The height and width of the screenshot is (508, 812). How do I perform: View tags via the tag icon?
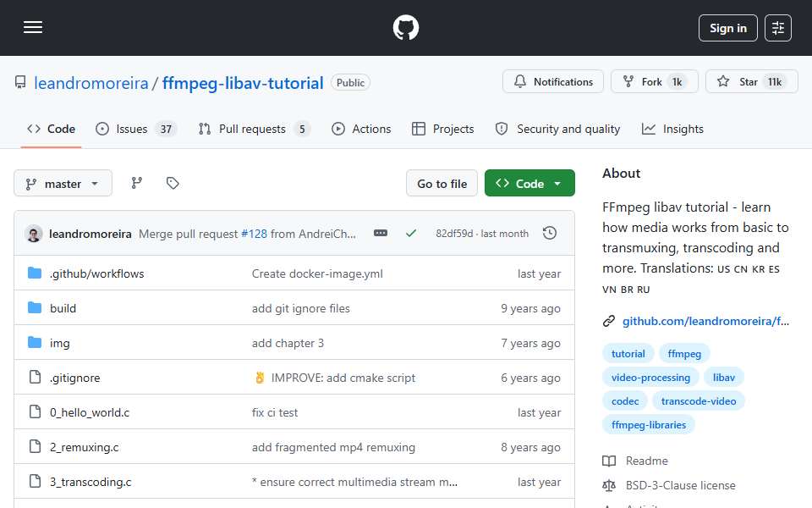[x=173, y=183]
